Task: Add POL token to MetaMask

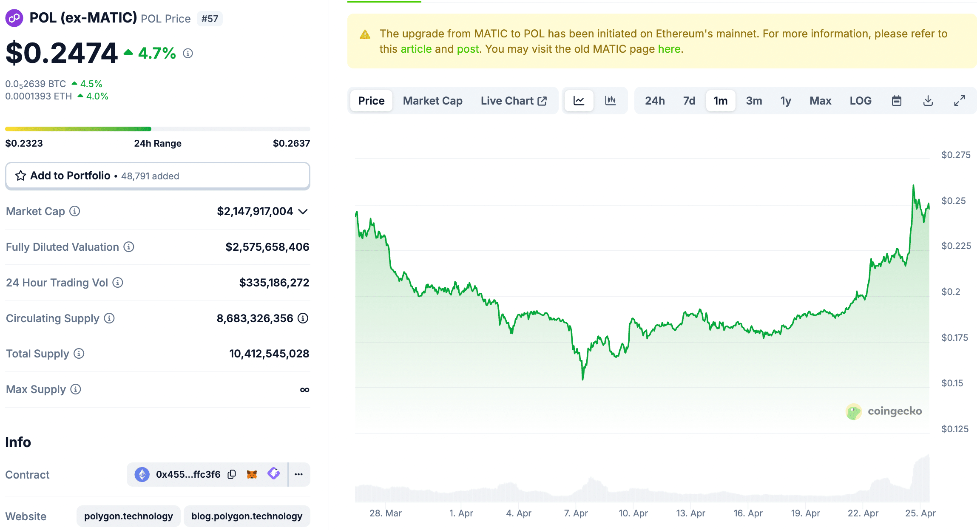Action: click(252, 474)
